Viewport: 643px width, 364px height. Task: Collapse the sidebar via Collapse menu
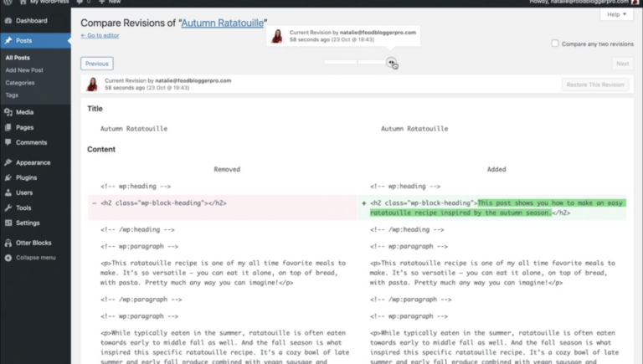tap(35, 258)
